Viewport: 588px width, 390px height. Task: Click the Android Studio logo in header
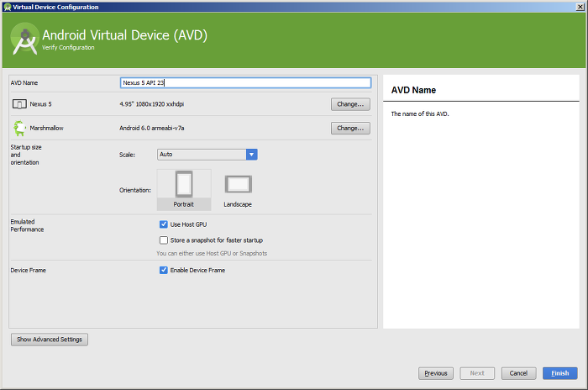(24, 40)
